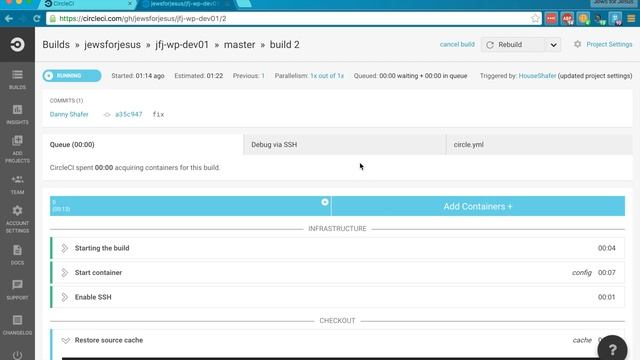The image size is (640, 360).
Task: Open the jfj-wp-dev01 breadcrumb link
Action: pos(182,44)
